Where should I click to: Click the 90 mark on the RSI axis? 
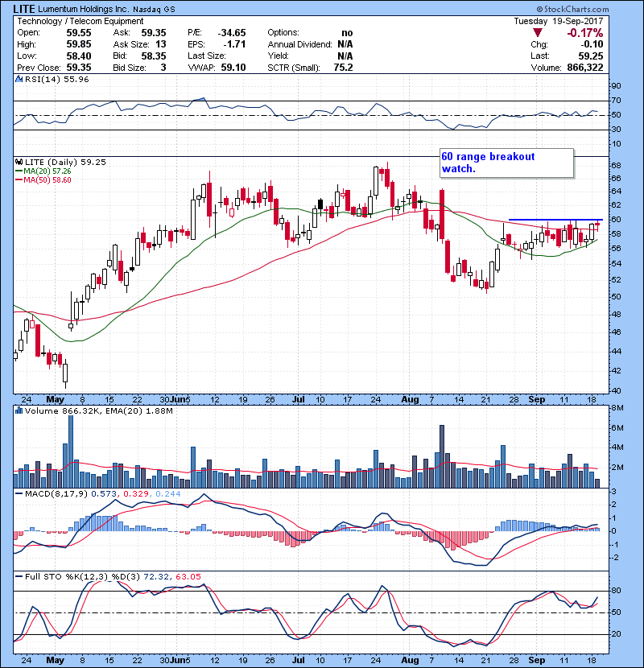pyautogui.click(x=617, y=85)
